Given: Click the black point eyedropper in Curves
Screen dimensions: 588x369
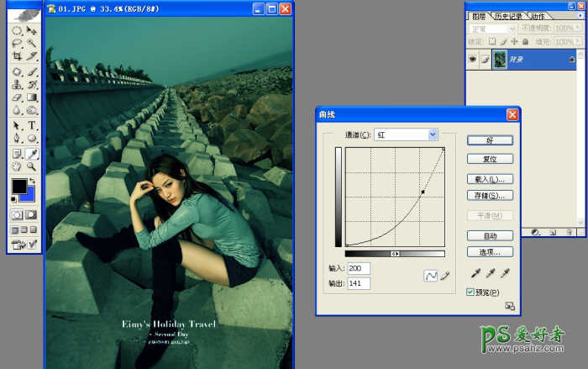Looking at the screenshot, I should tap(475, 274).
